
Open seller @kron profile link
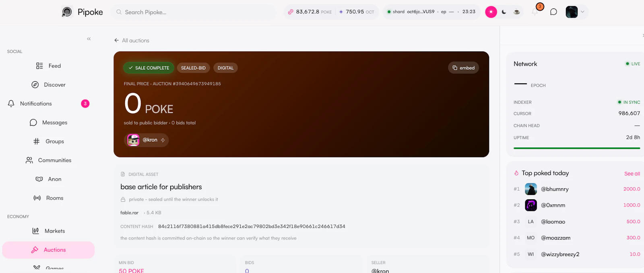click(x=380, y=271)
